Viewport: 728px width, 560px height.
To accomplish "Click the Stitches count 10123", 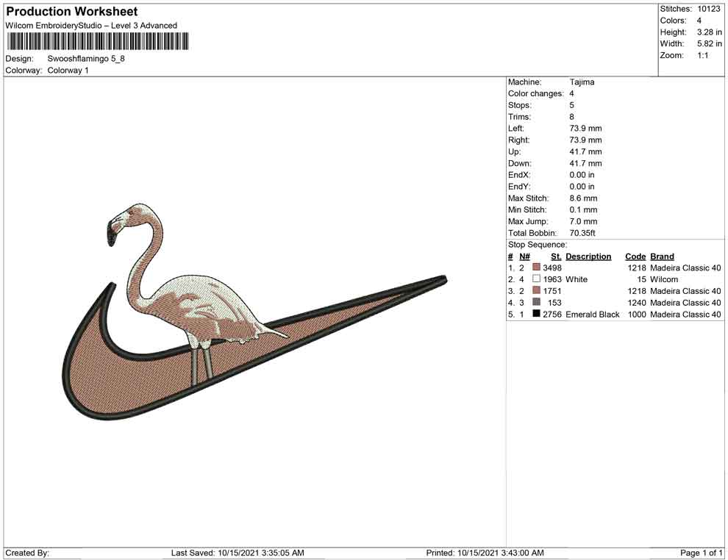I will pos(708,9).
